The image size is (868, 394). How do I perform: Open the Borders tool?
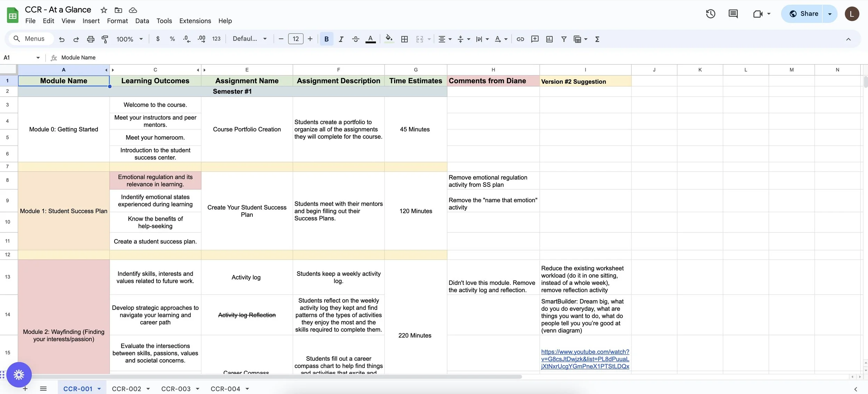click(404, 39)
